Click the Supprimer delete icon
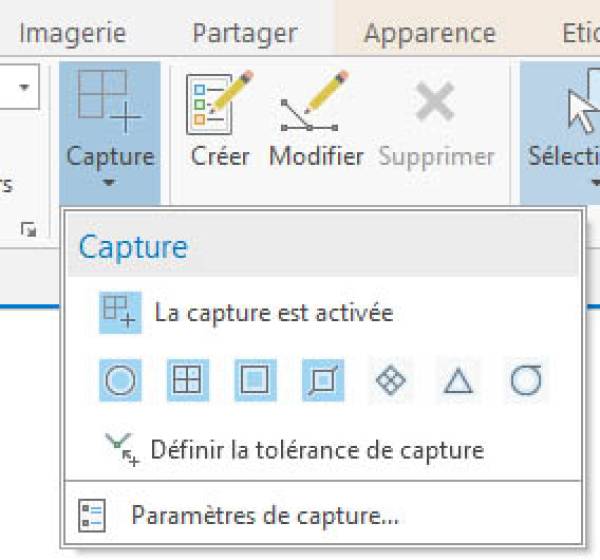Image resolution: width=600 pixels, height=560 pixels. coord(436,103)
